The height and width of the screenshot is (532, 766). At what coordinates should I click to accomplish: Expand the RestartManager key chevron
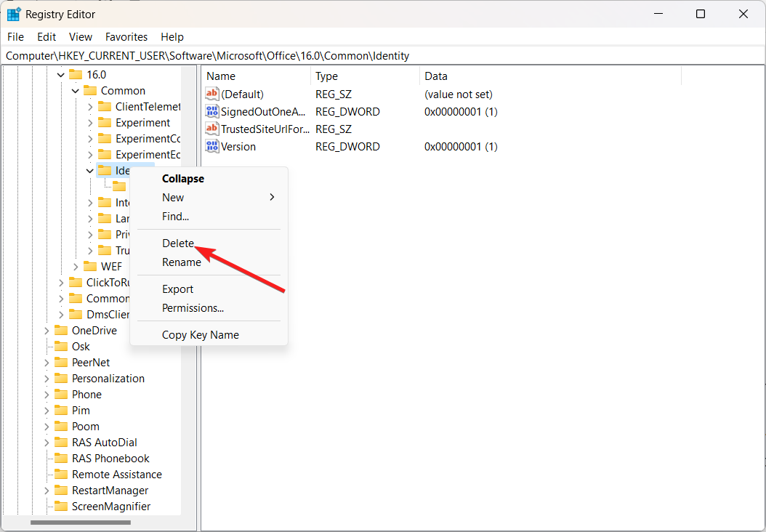coord(47,491)
